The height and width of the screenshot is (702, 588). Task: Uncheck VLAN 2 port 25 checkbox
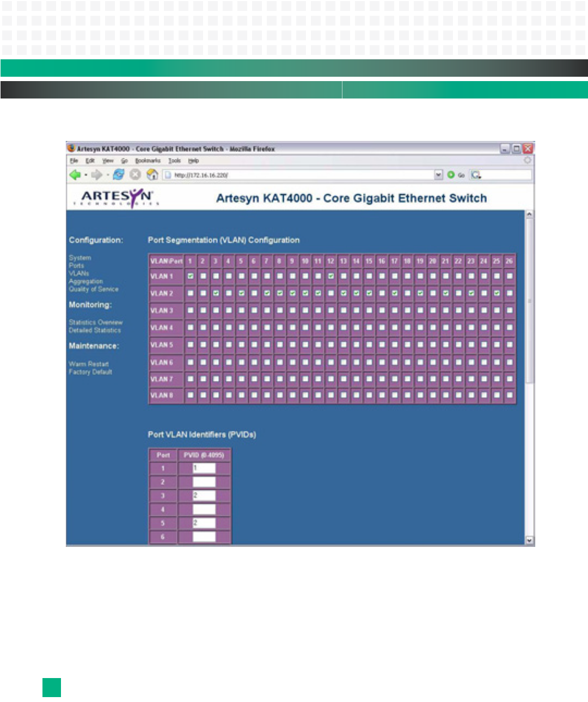pyautogui.click(x=497, y=293)
